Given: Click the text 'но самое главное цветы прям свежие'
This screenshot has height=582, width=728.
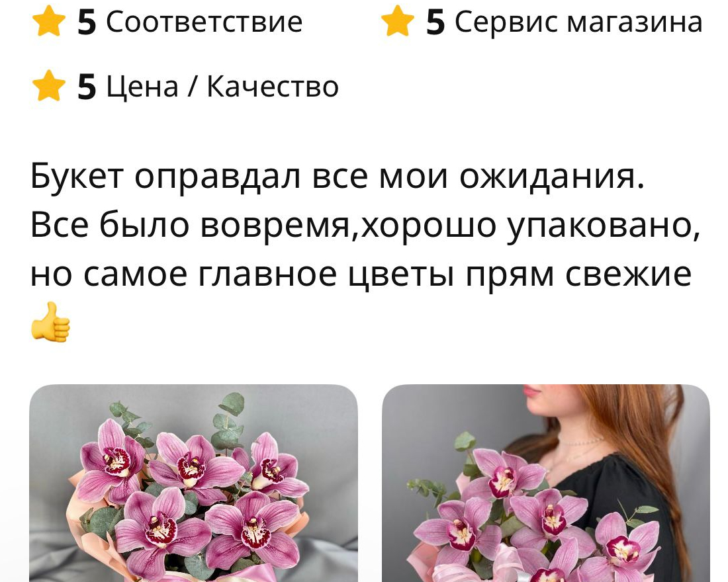Looking at the screenshot, I should pyautogui.click(x=361, y=275).
